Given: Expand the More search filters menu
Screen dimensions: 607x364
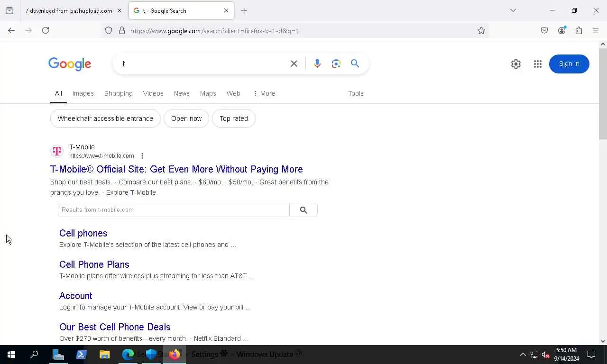Looking at the screenshot, I should (x=264, y=93).
